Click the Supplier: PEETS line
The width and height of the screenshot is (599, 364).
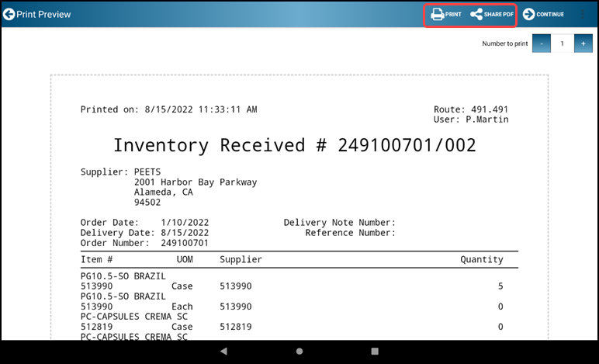[121, 172]
